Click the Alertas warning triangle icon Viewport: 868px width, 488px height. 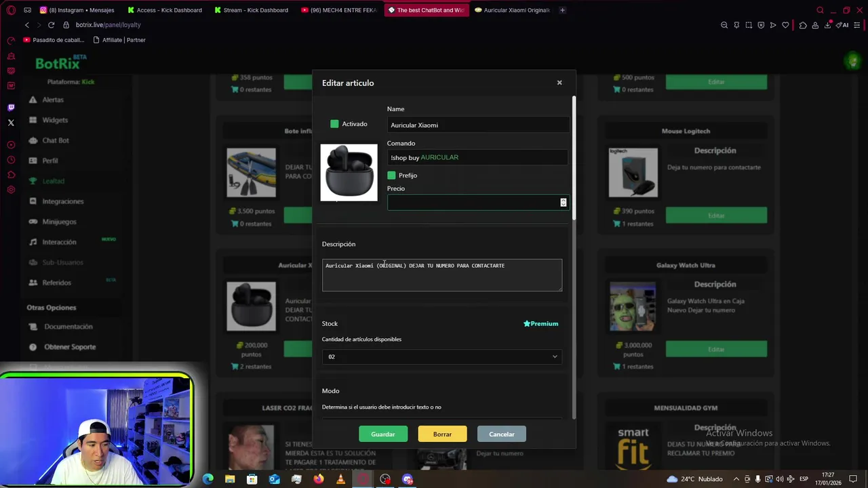pos(33,100)
